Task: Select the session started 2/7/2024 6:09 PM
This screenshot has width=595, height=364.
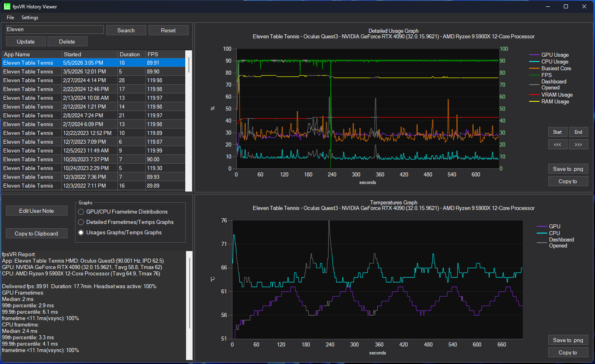Action: [x=93, y=124]
